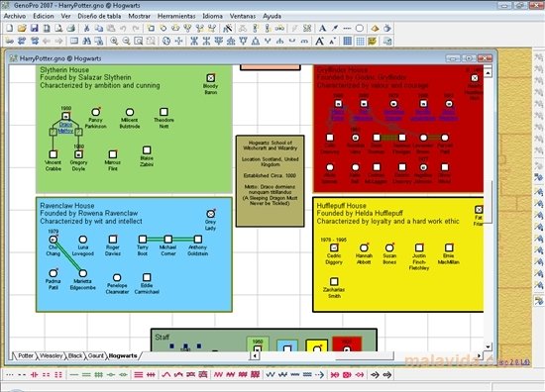This screenshot has width=545, height=392.
Task: Click the redo arrow icon
Action: click(136, 28)
